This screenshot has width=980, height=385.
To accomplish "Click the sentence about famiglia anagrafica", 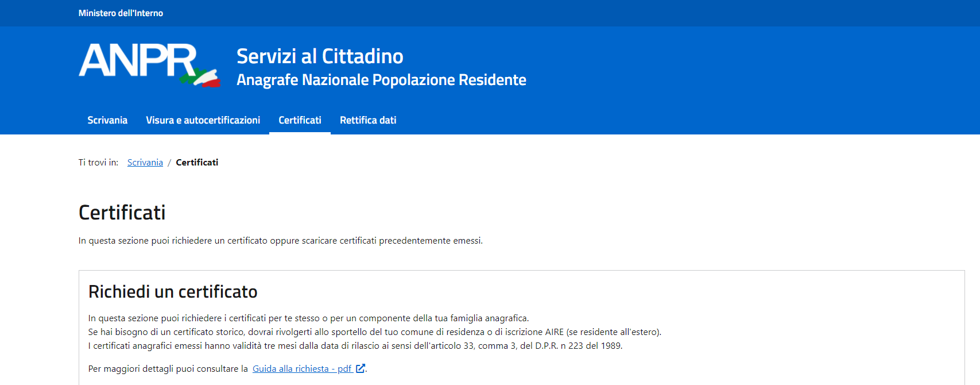I will 308,318.
